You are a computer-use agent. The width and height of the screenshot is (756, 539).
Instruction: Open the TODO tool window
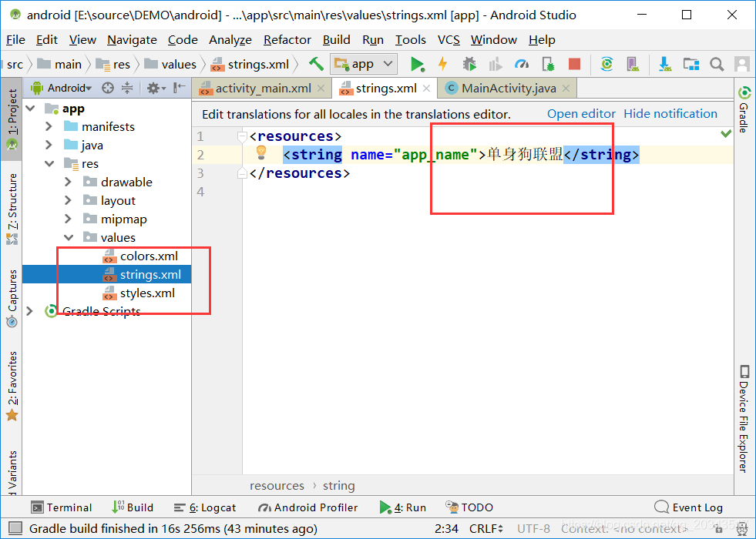pyautogui.click(x=469, y=507)
